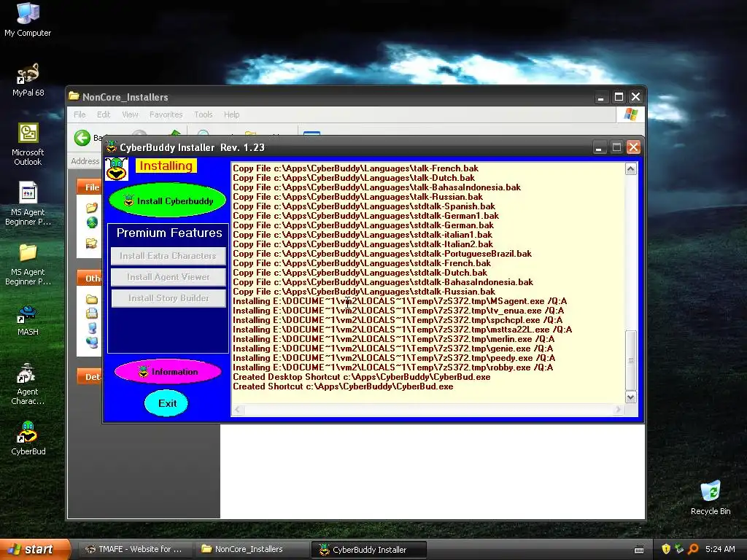Viewport: 747px width, 560px height.
Task: Click Install Cyberbuddy green oval button
Action: pyautogui.click(x=167, y=201)
